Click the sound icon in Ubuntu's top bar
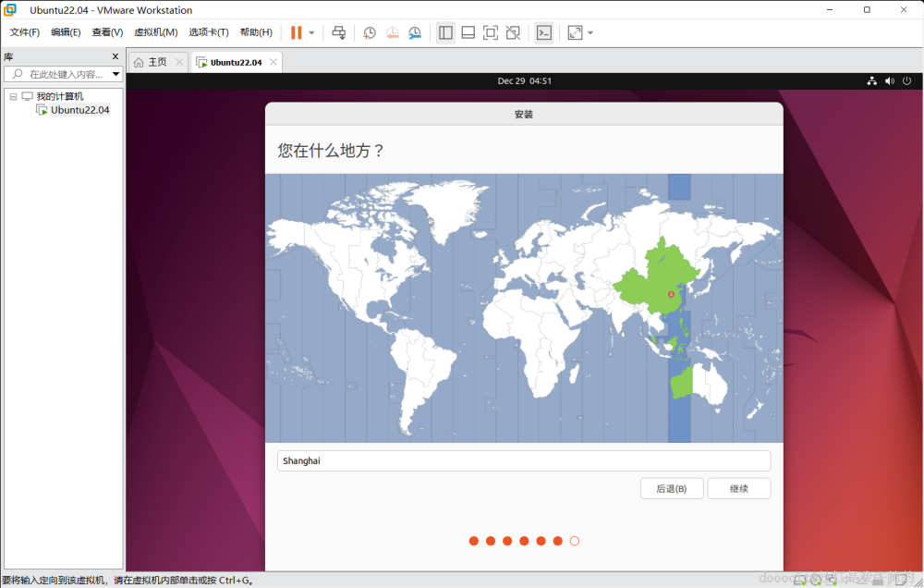924x588 pixels. 888,80
